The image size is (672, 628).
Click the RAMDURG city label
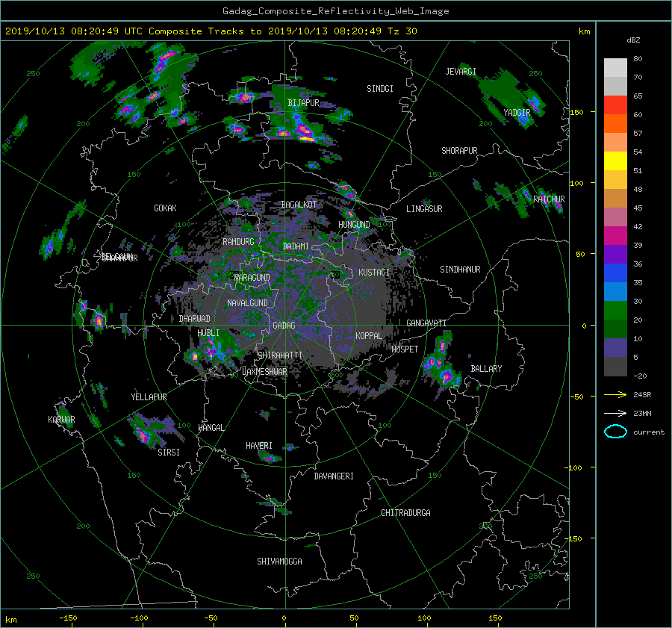pos(238,242)
